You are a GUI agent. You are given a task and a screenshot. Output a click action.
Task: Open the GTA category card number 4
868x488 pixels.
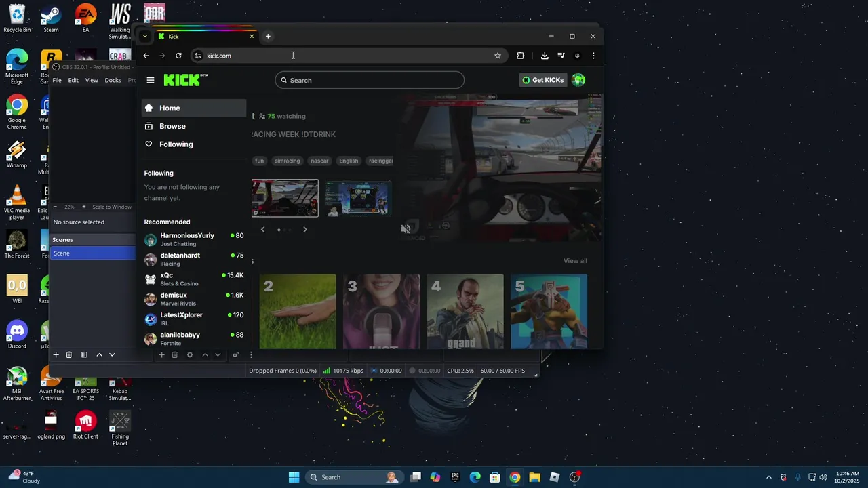point(465,312)
